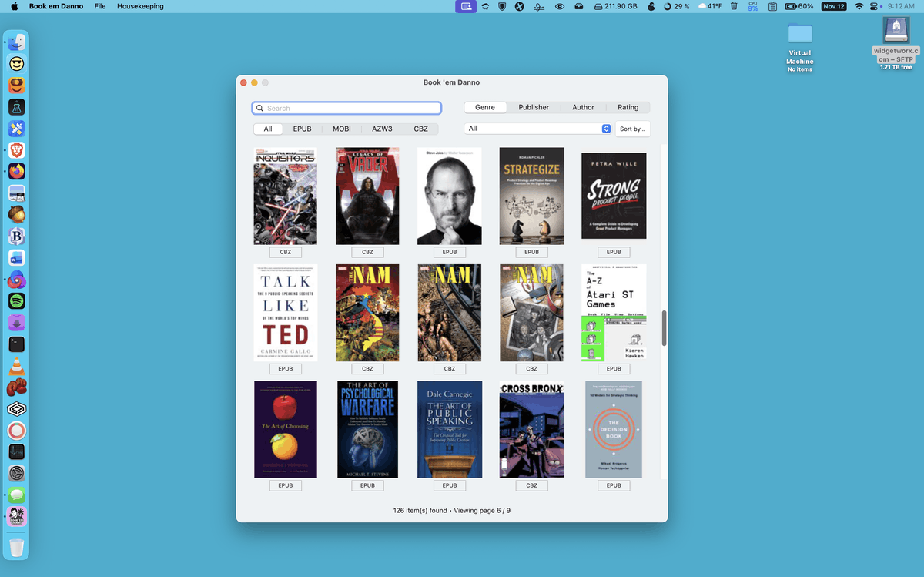This screenshot has width=924, height=577.
Task: Open Terminal from the dock
Action: [x=17, y=344]
